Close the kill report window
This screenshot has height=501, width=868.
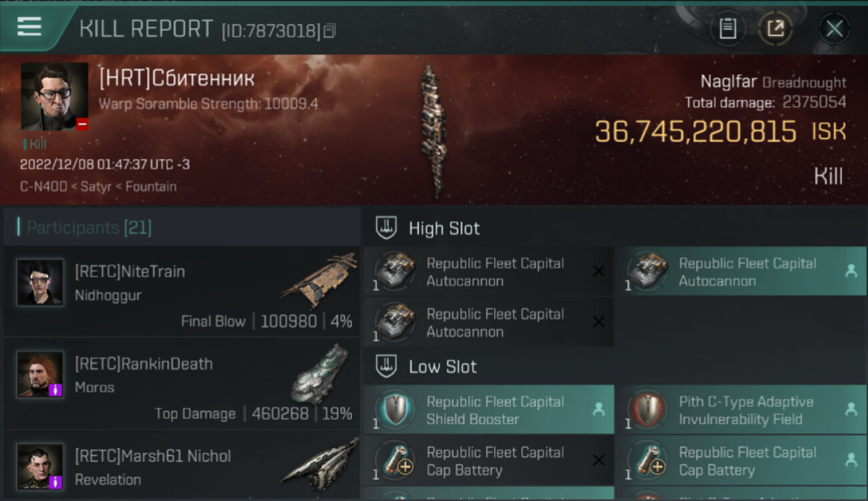pyautogui.click(x=834, y=29)
